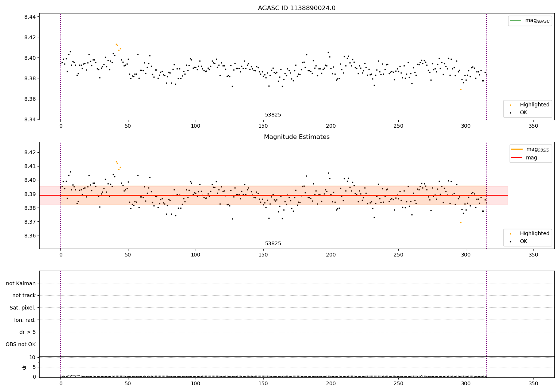Click the Magnitude Estimates title
560x392 pixels.
click(x=297, y=137)
